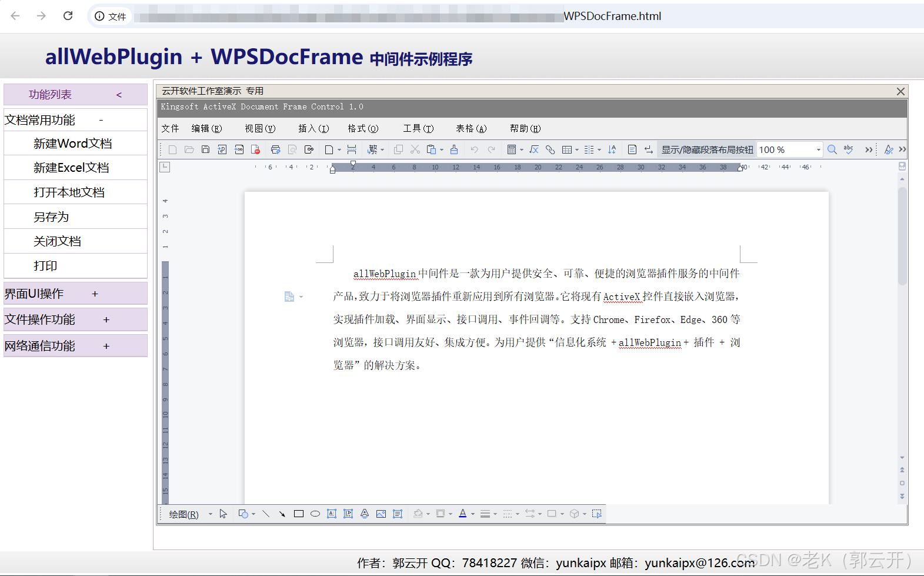Insert WordArt from drawing toolbar
Viewport: 924px width, 576px height.
point(365,514)
